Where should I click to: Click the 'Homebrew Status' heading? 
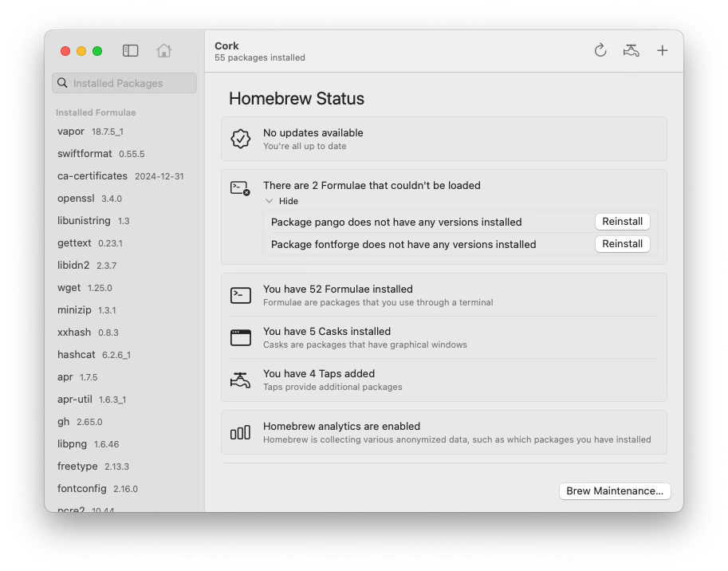pyautogui.click(x=296, y=98)
